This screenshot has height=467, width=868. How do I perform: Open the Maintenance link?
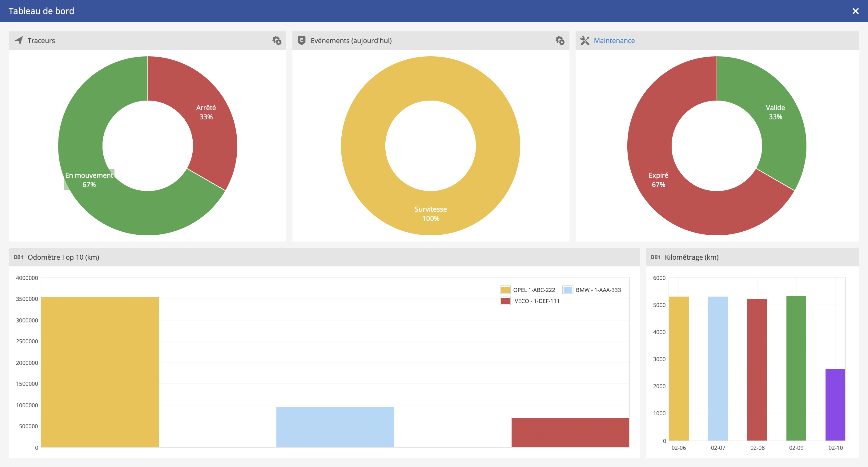point(614,41)
